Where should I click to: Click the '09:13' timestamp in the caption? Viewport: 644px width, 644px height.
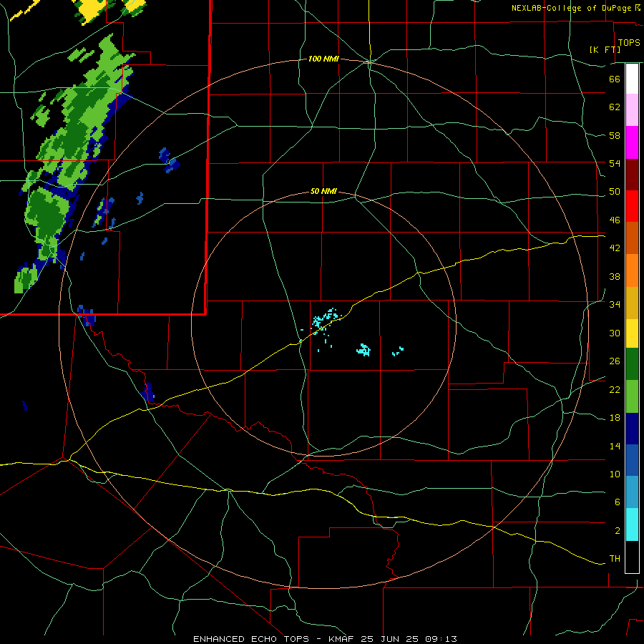441,639
